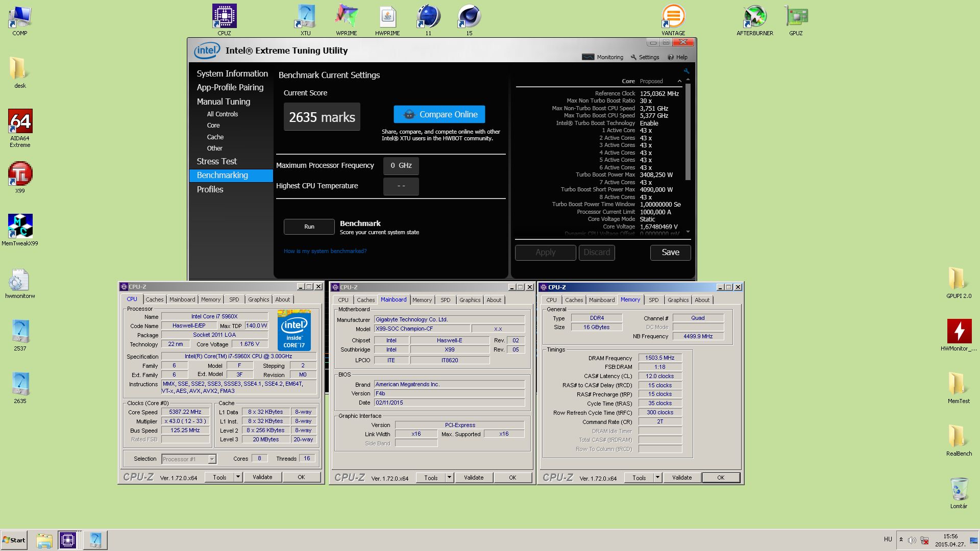The height and width of the screenshot is (551, 980).
Task: Save the proposed Core settings
Action: click(671, 253)
